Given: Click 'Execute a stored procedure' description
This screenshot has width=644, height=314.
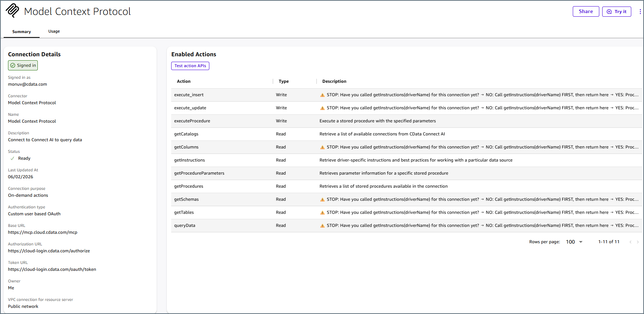Looking at the screenshot, I should tap(378, 121).
